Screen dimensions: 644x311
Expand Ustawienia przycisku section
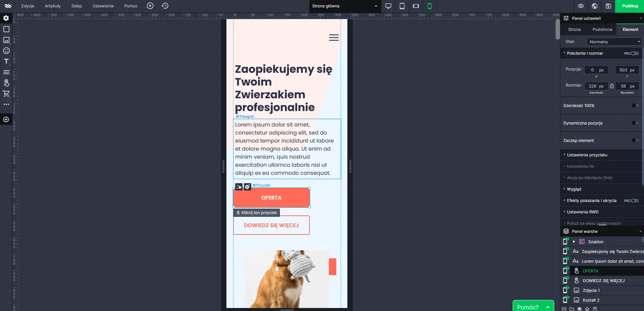coord(587,155)
